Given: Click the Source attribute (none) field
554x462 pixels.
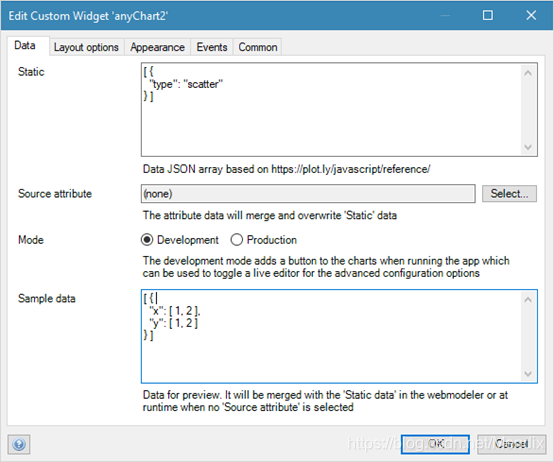Looking at the screenshot, I should 308,194.
